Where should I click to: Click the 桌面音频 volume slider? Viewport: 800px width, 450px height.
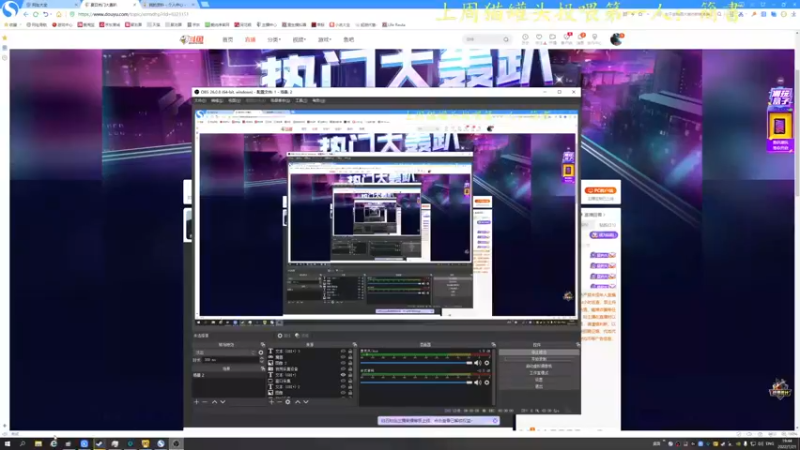pos(416,383)
